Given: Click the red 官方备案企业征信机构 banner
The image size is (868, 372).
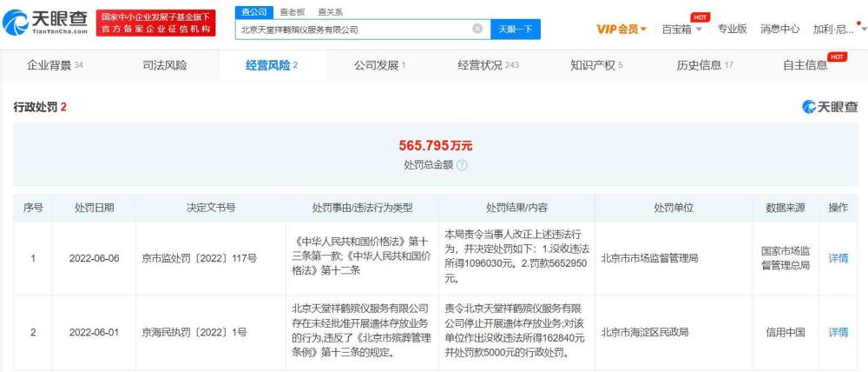Looking at the screenshot, I should click(155, 23).
